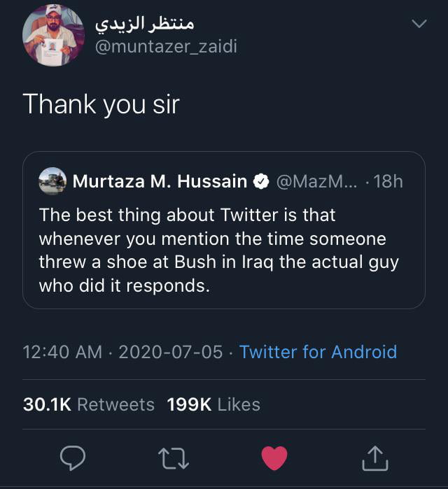This screenshot has height=489, width=448.
Task: Open the Twitter for Android source link
Action: click(x=318, y=351)
